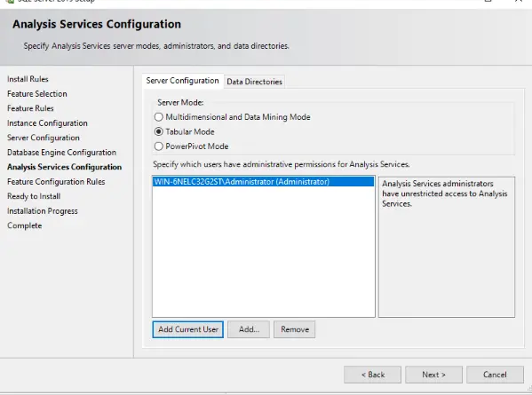Screen dimensions: 532x395
Task: Open the Server Configuration tab
Action: (x=183, y=81)
